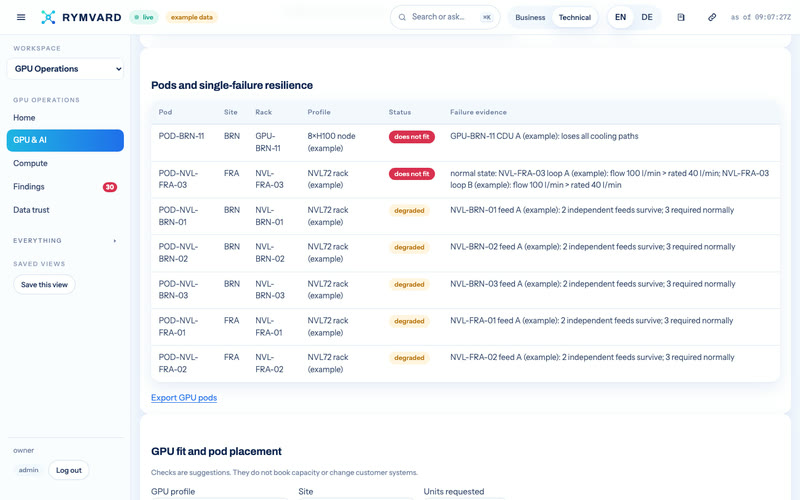Switch to Technical view

click(574, 17)
